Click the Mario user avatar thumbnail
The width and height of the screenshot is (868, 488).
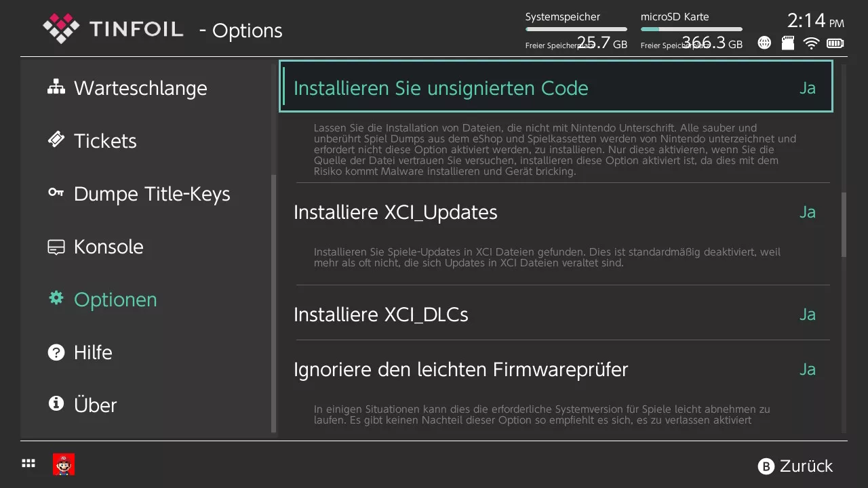[x=64, y=464]
